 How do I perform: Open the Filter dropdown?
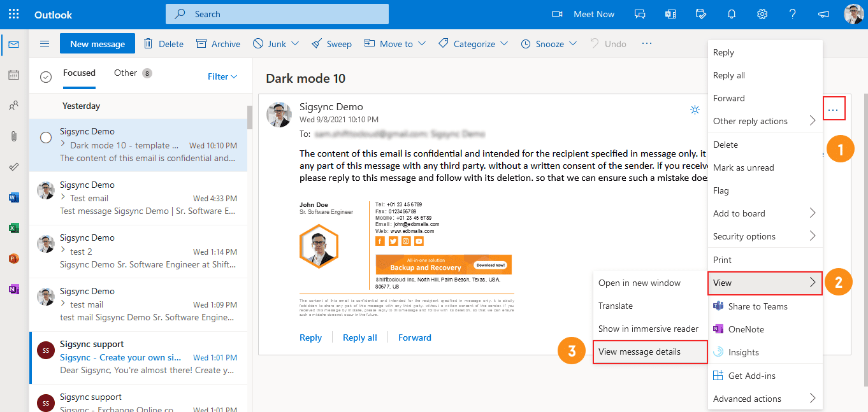222,76
